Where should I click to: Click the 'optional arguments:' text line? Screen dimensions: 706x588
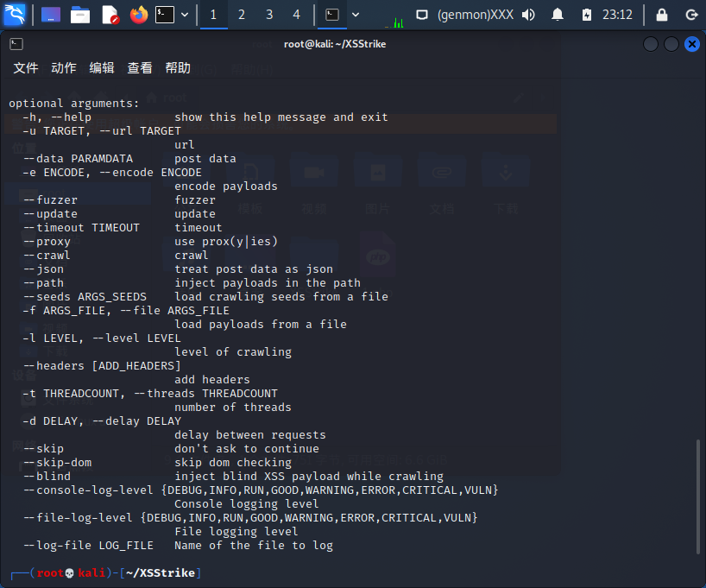coord(74,104)
